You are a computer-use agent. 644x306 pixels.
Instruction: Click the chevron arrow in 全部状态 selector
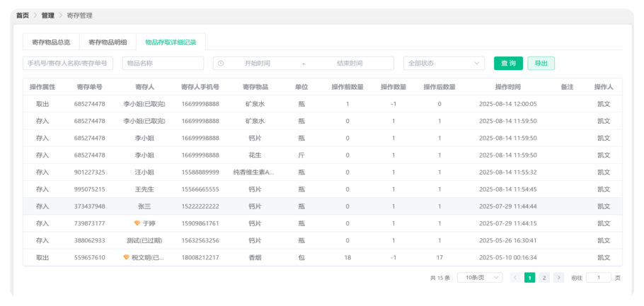coord(476,64)
